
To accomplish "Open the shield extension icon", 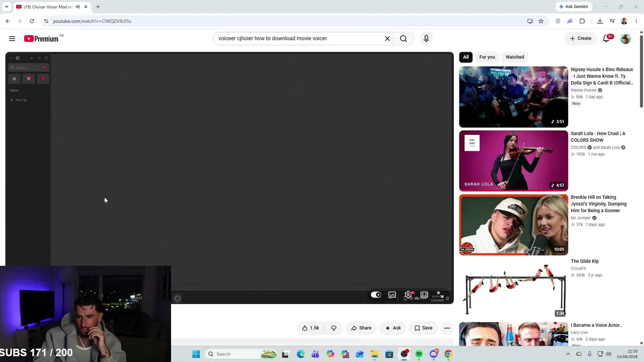I will click(557, 21).
